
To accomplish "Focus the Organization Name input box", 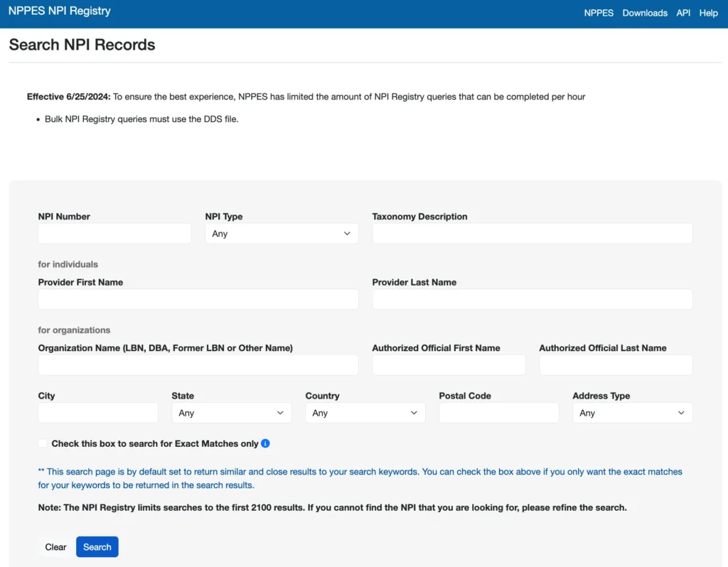I will (198, 365).
